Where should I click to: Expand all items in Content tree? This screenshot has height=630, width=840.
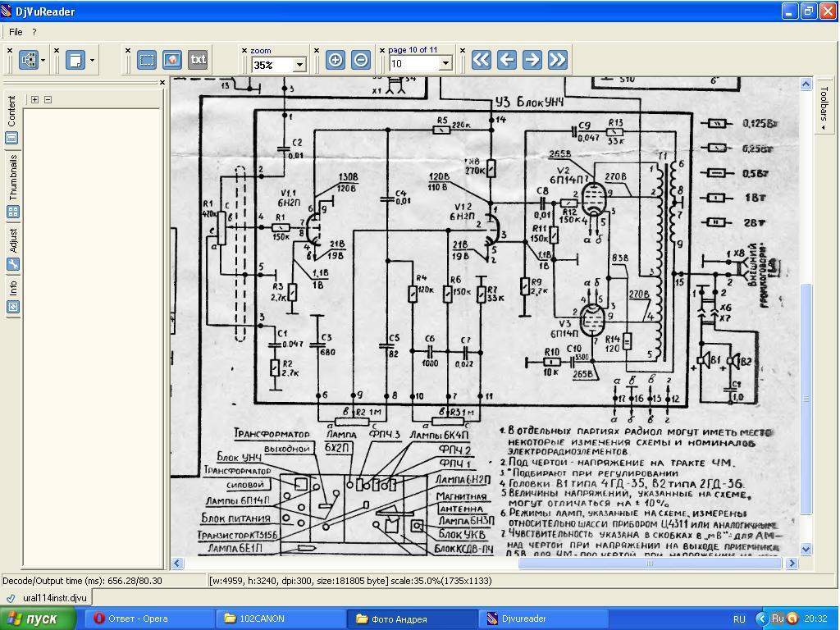coord(34,99)
